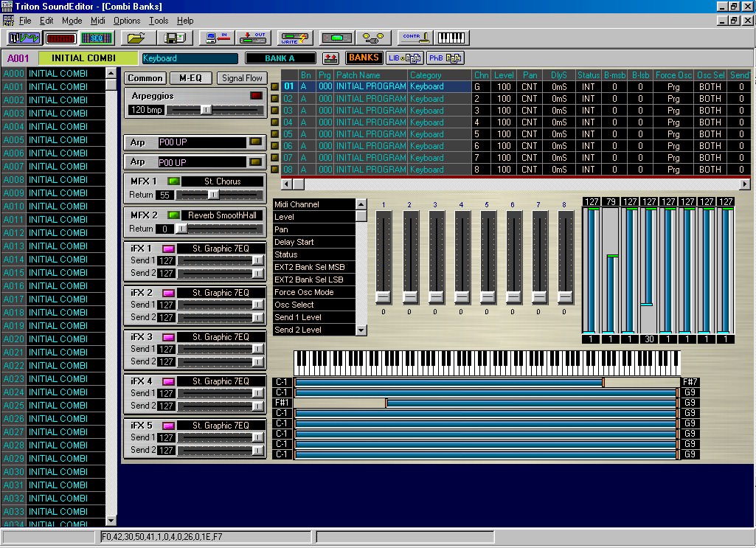Open the MFX 1 St. Chorus effect selector
The image size is (756, 548).
pyautogui.click(x=222, y=181)
